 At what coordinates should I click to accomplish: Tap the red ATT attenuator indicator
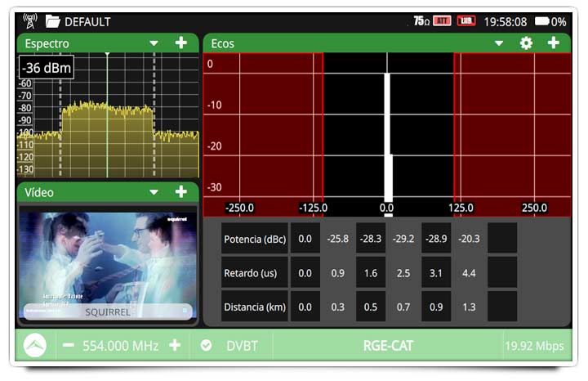(x=442, y=20)
